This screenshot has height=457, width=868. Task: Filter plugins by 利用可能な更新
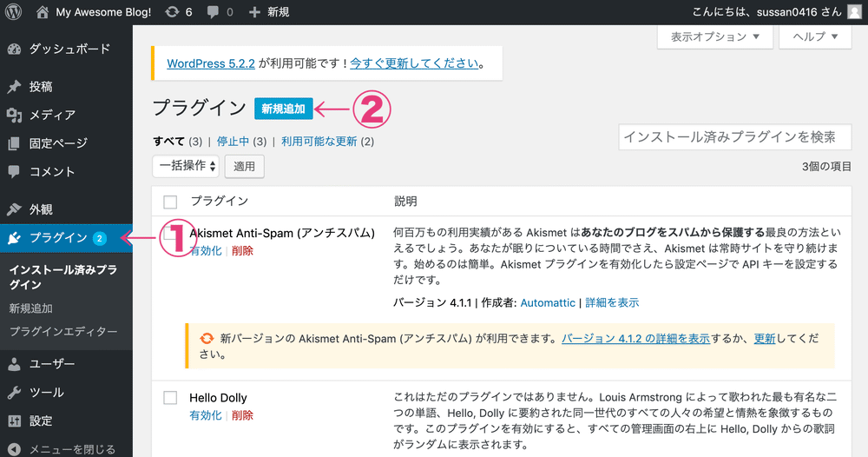(x=319, y=142)
